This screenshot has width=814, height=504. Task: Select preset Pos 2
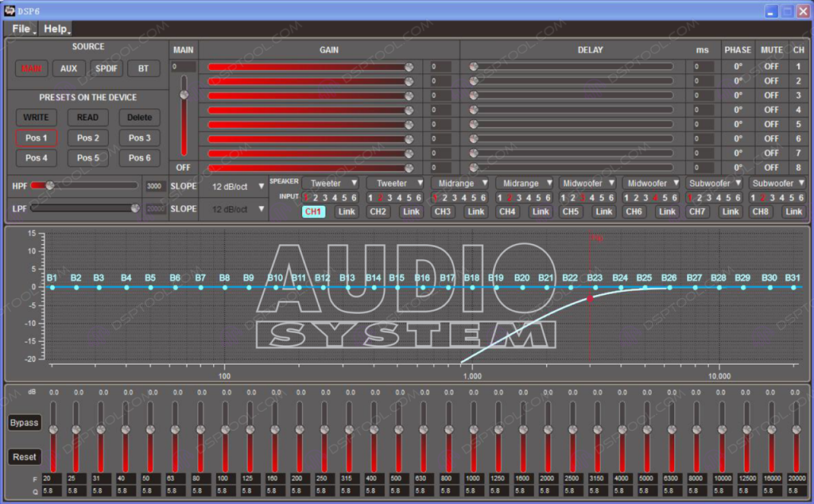[87, 138]
